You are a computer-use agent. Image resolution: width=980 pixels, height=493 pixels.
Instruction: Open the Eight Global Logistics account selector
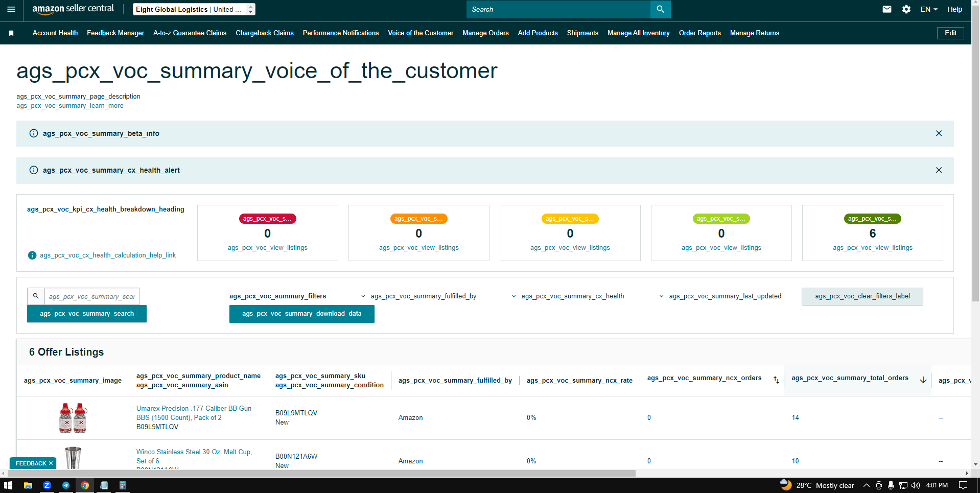pyautogui.click(x=194, y=9)
